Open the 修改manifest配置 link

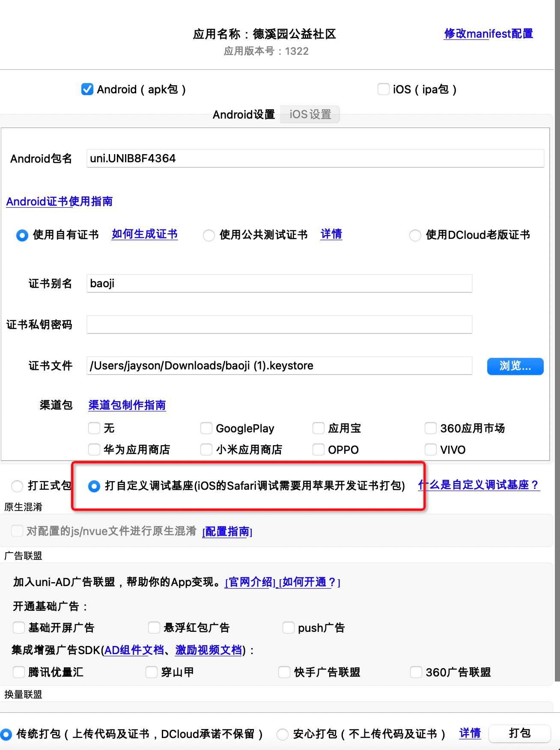(489, 34)
